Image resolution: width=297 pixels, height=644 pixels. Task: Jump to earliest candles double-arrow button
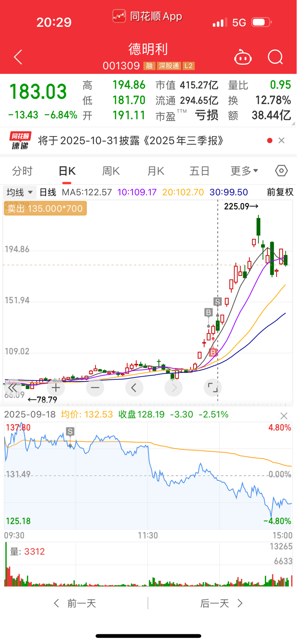(13, 388)
